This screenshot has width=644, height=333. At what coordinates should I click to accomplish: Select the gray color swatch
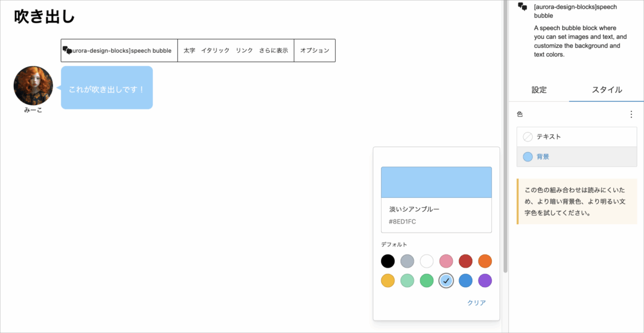tap(408, 261)
